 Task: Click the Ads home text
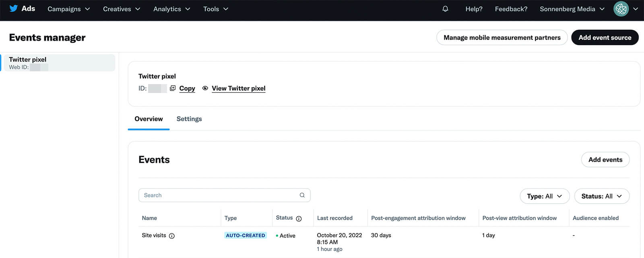tap(28, 8)
